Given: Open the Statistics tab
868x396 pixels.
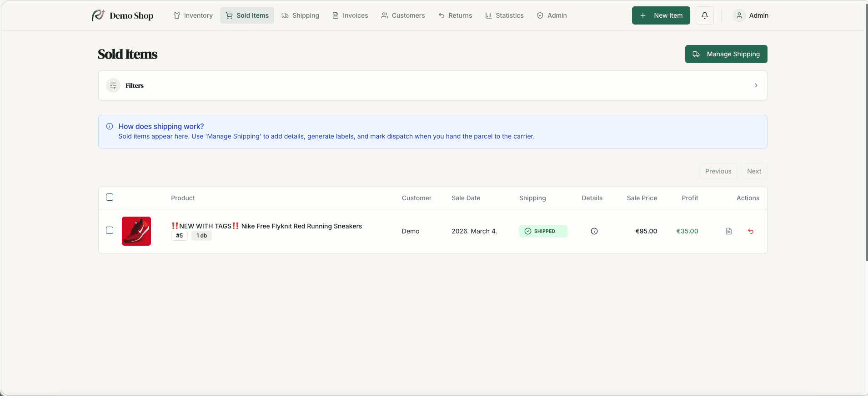Looking at the screenshot, I should tap(505, 15).
